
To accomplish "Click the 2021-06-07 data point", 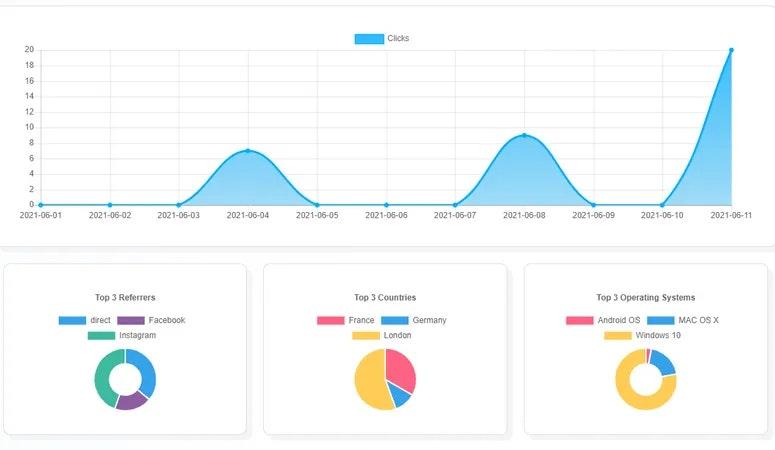I will pyautogui.click(x=455, y=205).
